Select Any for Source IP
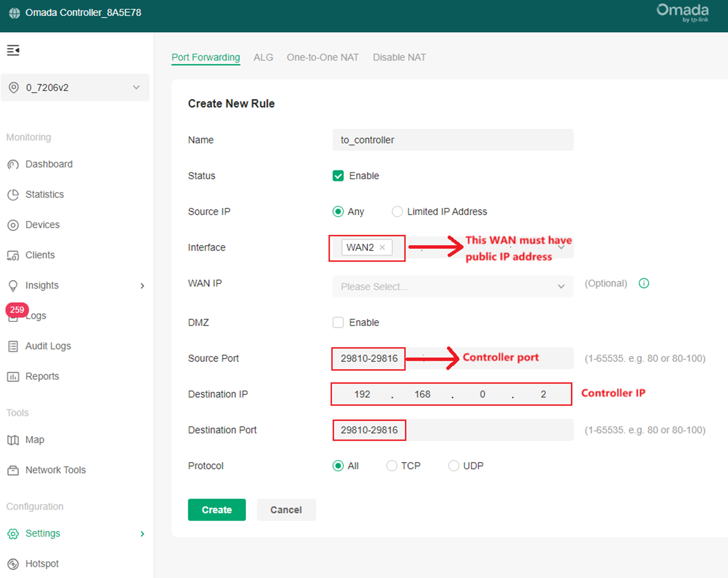The image size is (728, 578). (x=338, y=211)
